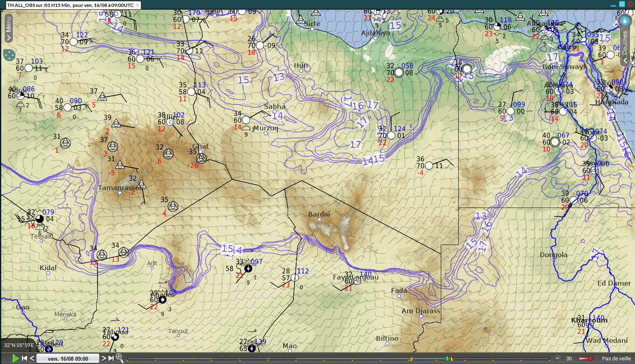Click the 32°N 05°59'E coordinates readout
The width and height of the screenshot is (635, 364).
tap(19, 345)
